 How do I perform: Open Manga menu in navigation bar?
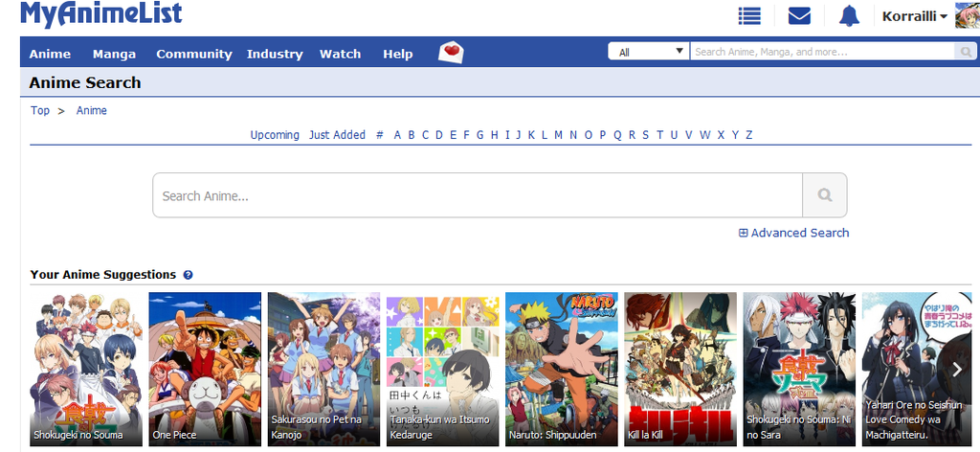pos(115,54)
